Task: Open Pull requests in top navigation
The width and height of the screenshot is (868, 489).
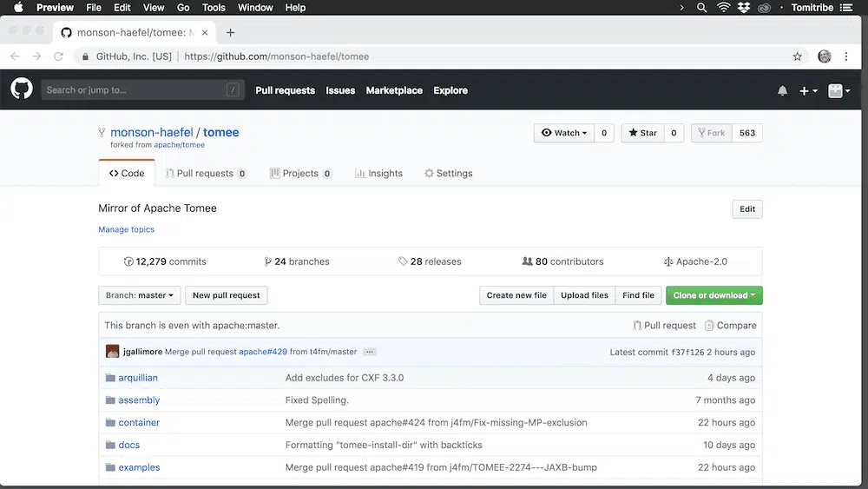Action: click(x=285, y=90)
